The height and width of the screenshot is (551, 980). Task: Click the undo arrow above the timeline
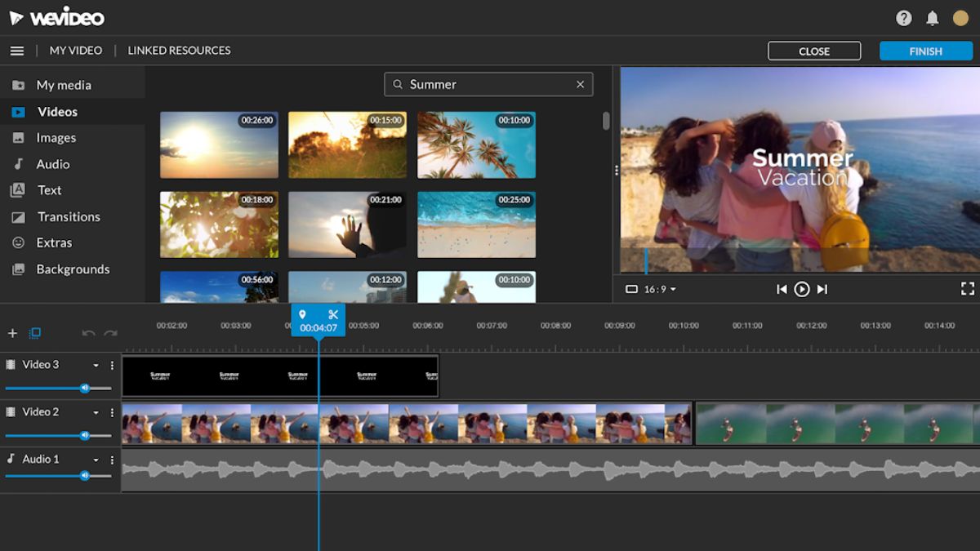pos(89,333)
